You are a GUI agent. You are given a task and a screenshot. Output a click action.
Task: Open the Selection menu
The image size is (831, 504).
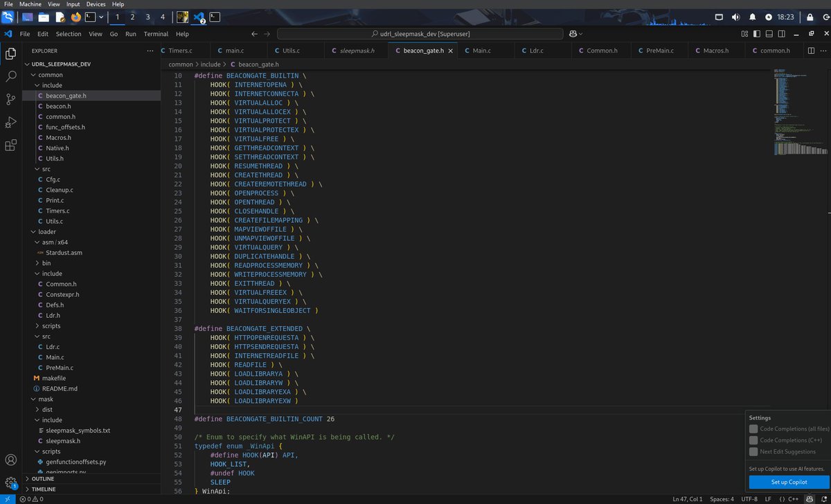(x=69, y=34)
